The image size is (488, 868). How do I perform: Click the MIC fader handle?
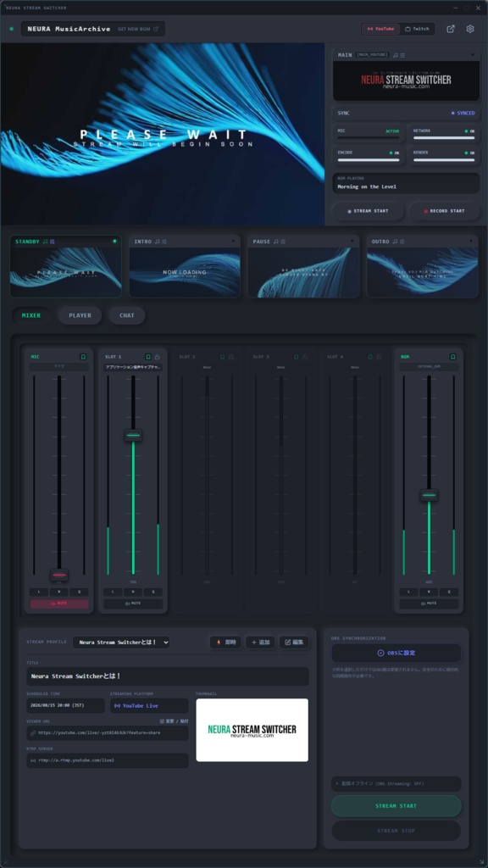pyautogui.click(x=59, y=575)
